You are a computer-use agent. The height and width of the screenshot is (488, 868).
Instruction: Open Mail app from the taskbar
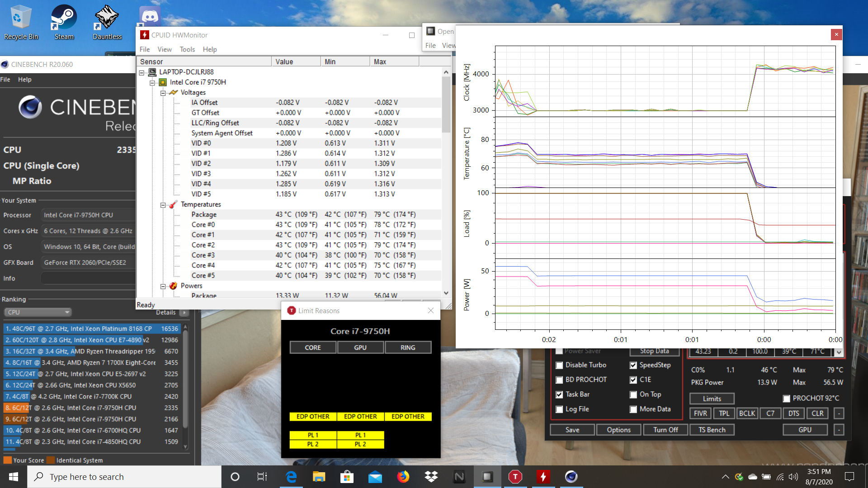pyautogui.click(x=375, y=477)
